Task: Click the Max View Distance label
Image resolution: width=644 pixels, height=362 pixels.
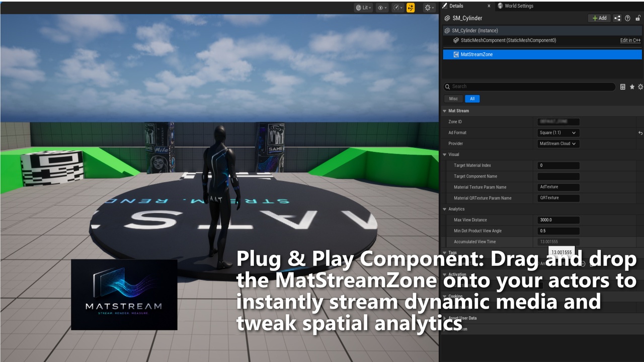Action: coord(470,220)
